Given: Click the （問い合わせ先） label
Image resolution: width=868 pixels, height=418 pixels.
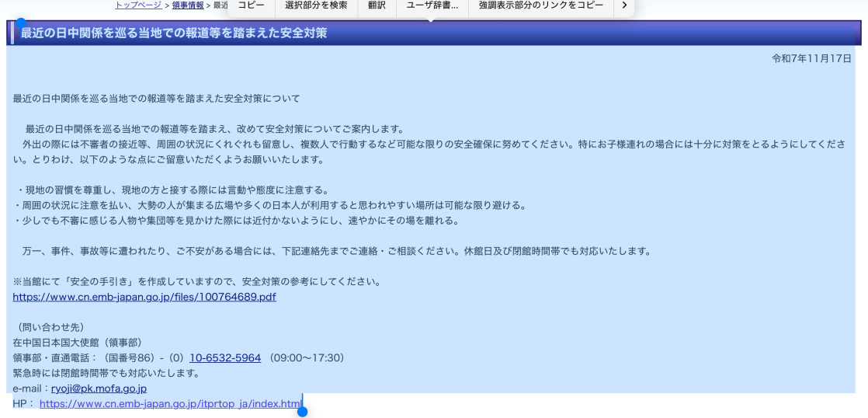Looking at the screenshot, I should tap(50, 327).
